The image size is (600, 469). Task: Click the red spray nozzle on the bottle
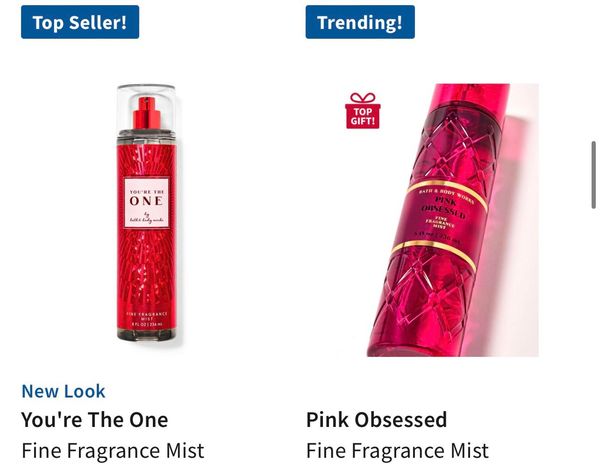coord(147,113)
